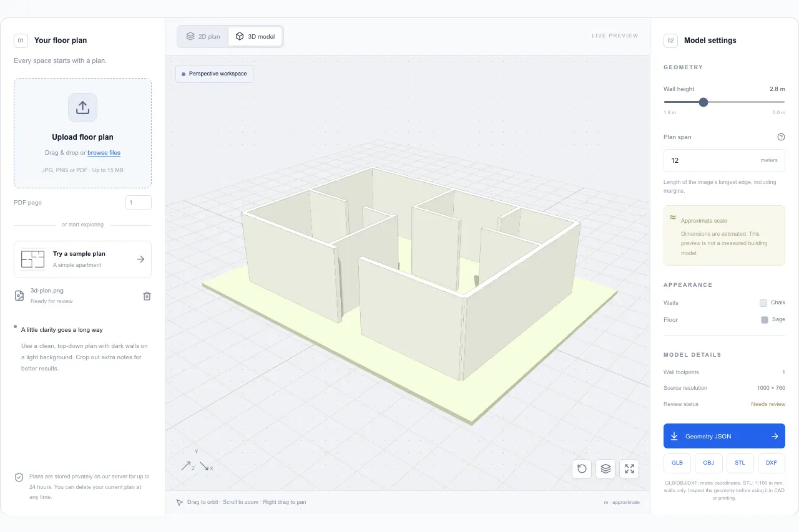Click the sample apartment plan thumbnail

pyautogui.click(x=33, y=259)
